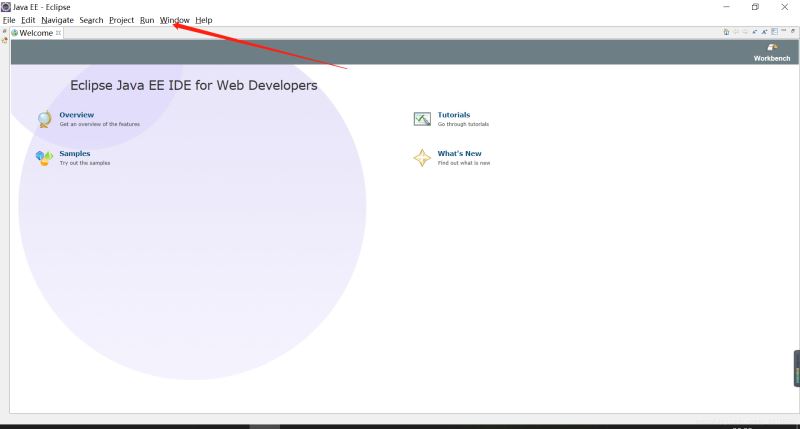Viewport: 800px width, 429px height.
Task: Click the top icon in left trim bar
Action: pos(5,32)
